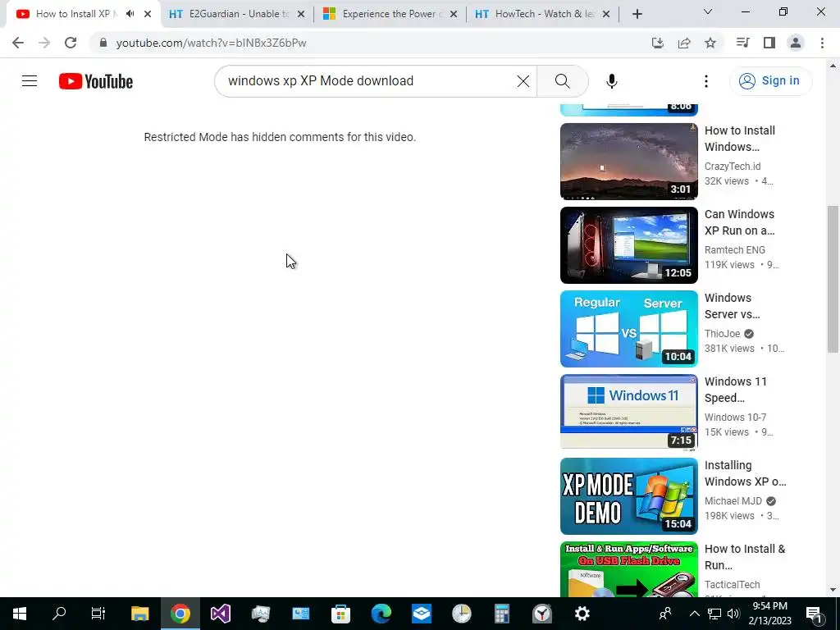Open 'Can Windows XP Run on a...' title

pos(739,222)
